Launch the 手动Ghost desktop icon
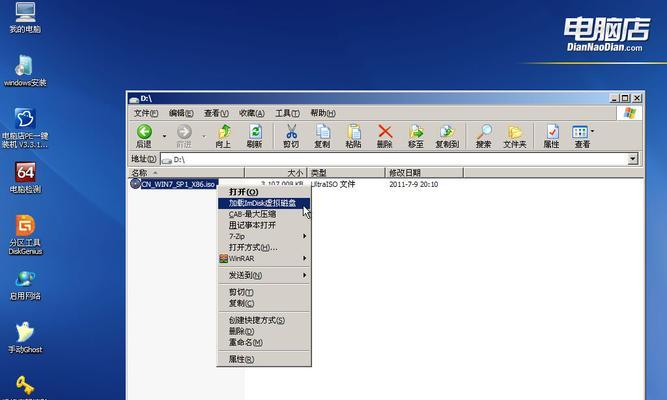The image size is (667, 400). pos(25,338)
